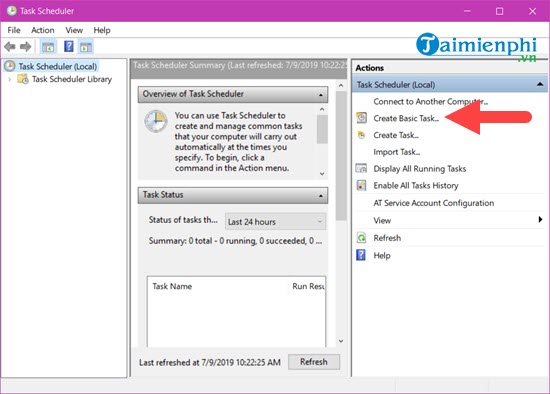Click the Run Result column header
The height and width of the screenshot is (394, 550).
click(x=308, y=286)
